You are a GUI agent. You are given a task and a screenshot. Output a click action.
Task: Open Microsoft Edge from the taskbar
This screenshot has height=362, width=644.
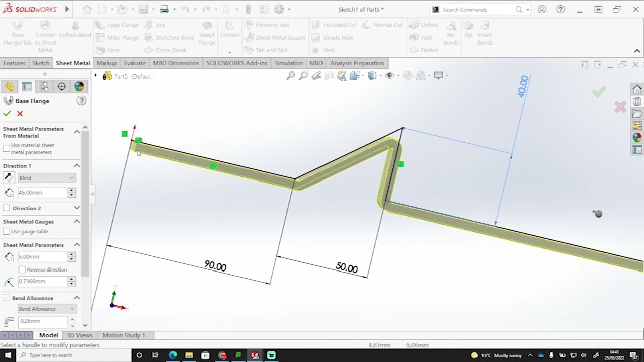coord(173,355)
